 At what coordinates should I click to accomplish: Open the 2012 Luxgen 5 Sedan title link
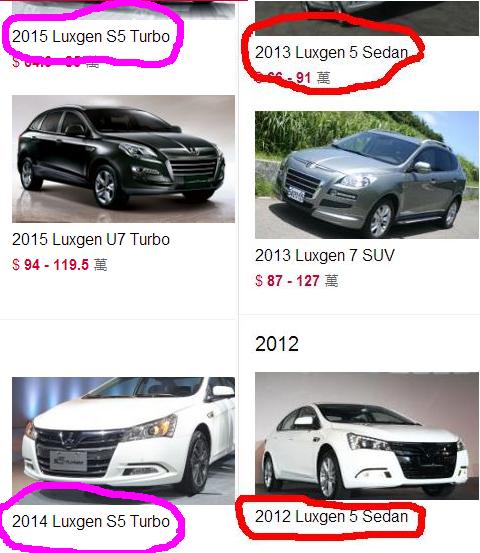coord(331,516)
